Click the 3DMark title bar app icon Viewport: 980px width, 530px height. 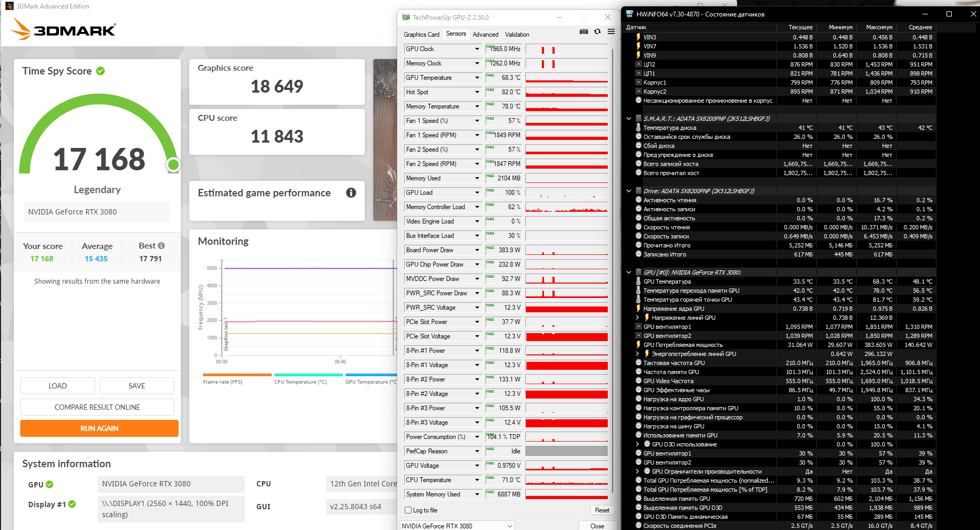[9, 6]
